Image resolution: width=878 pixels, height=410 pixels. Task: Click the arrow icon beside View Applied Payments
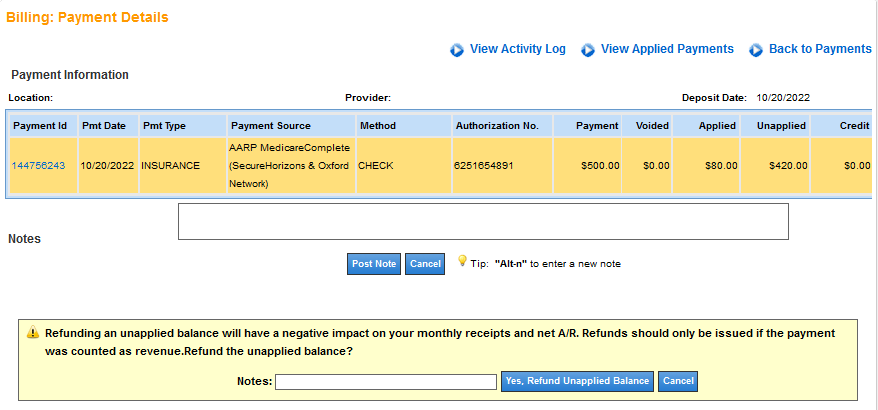click(x=588, y=50)
